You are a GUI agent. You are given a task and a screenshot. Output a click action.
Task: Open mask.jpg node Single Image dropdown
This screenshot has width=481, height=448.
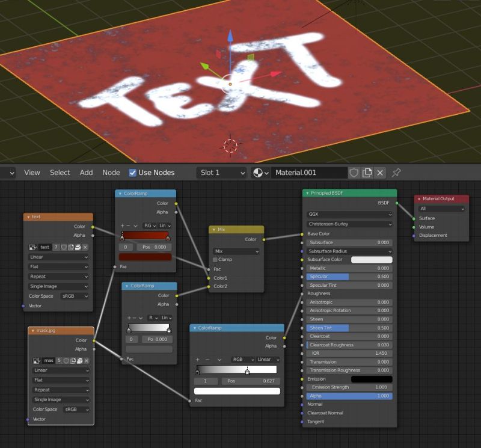coord(61,399)
